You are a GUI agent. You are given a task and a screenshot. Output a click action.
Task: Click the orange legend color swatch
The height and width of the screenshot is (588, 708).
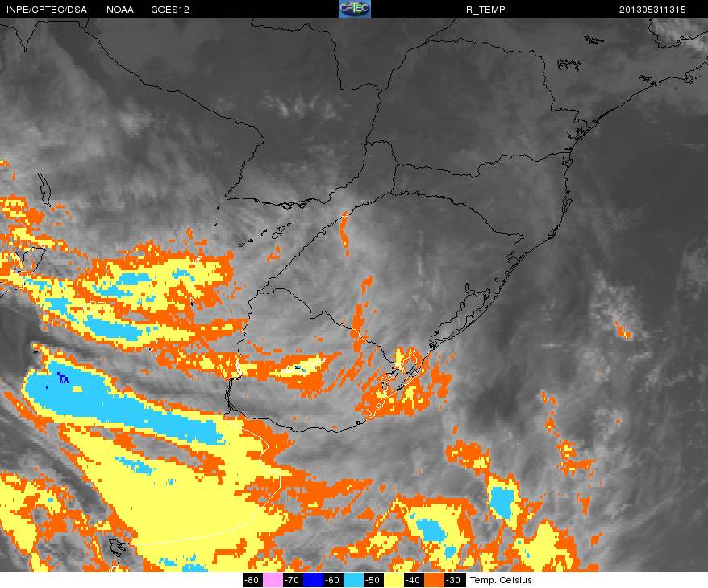click(435, 580)
